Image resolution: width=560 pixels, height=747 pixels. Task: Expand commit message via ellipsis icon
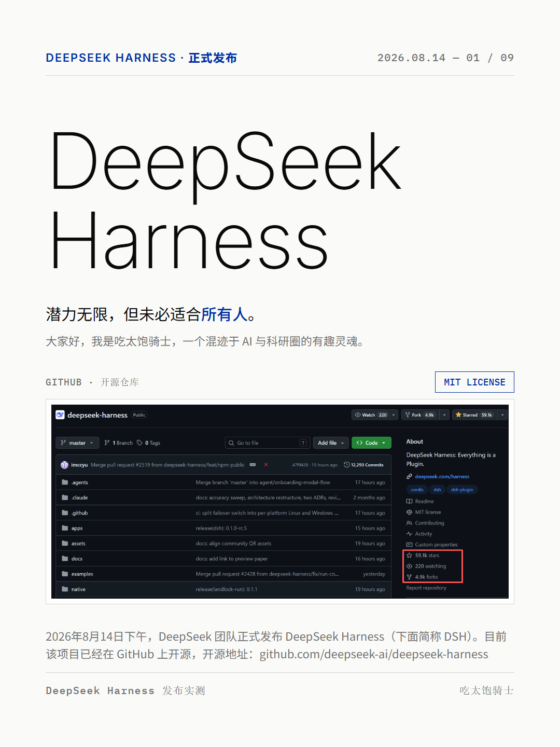coord(253,465)
